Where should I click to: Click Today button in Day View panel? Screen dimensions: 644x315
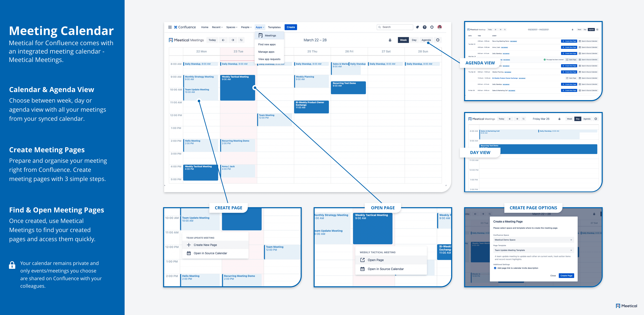501,119
